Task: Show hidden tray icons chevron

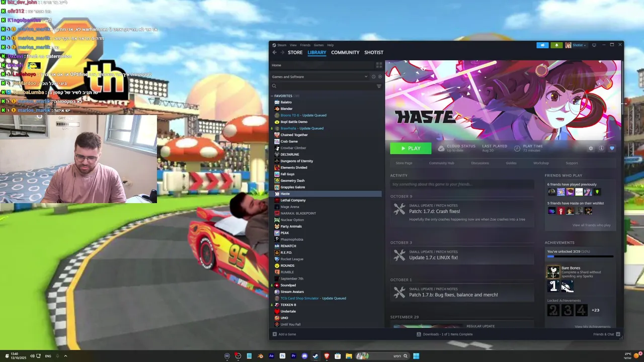Action: (65, 356)
